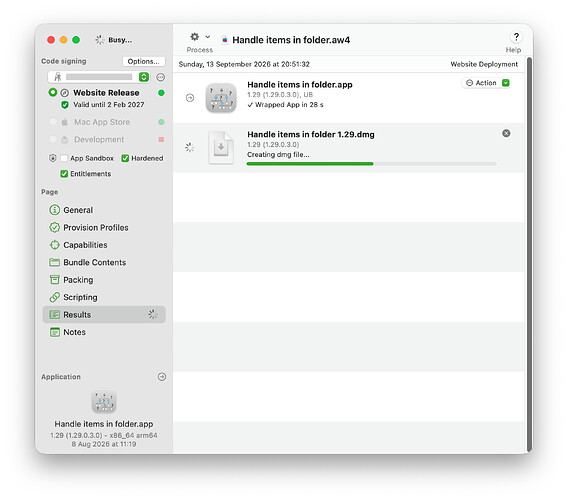
Task: Open the Process gear menu
Action: (x=195, y=37)
